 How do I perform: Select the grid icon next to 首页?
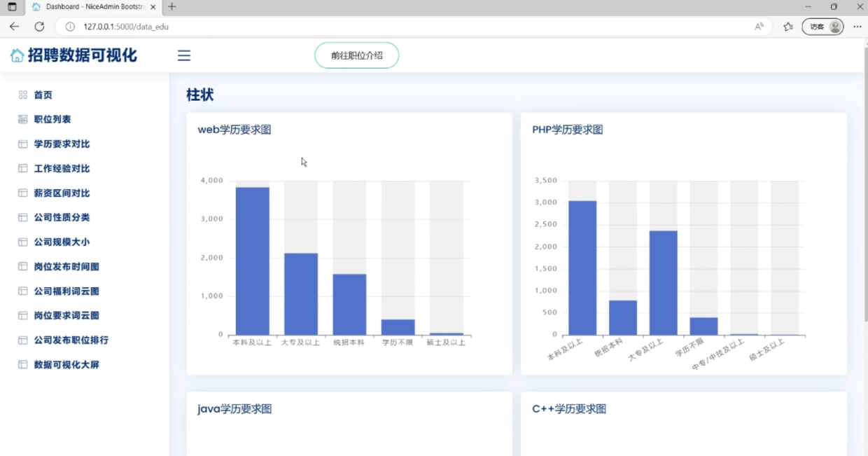[22, 95]
